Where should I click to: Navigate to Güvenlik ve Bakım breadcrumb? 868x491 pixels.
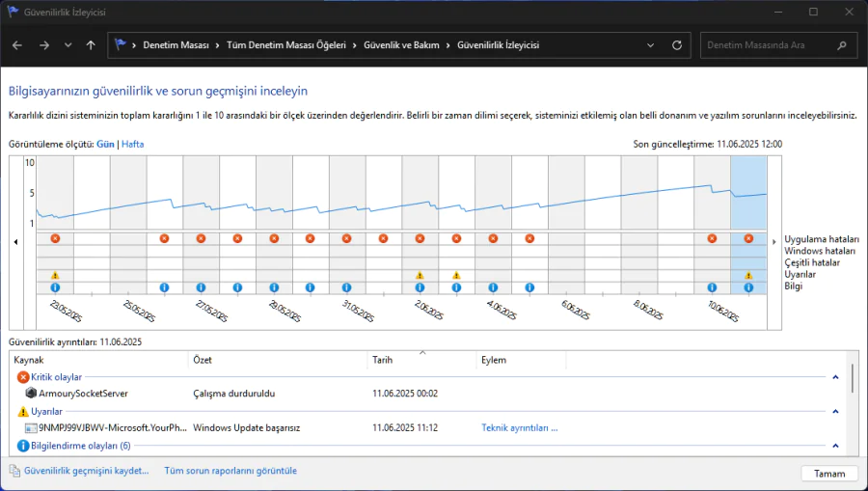click(x=401, y=45)
